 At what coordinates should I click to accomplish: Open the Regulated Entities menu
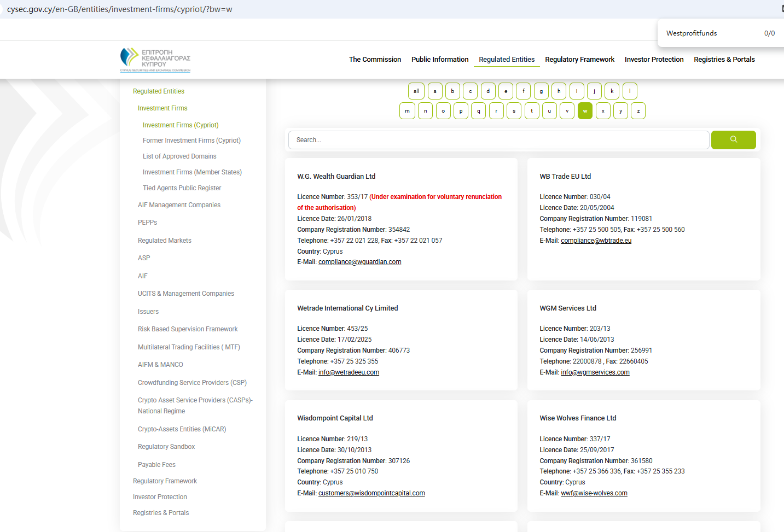click(x=507, y=60)
